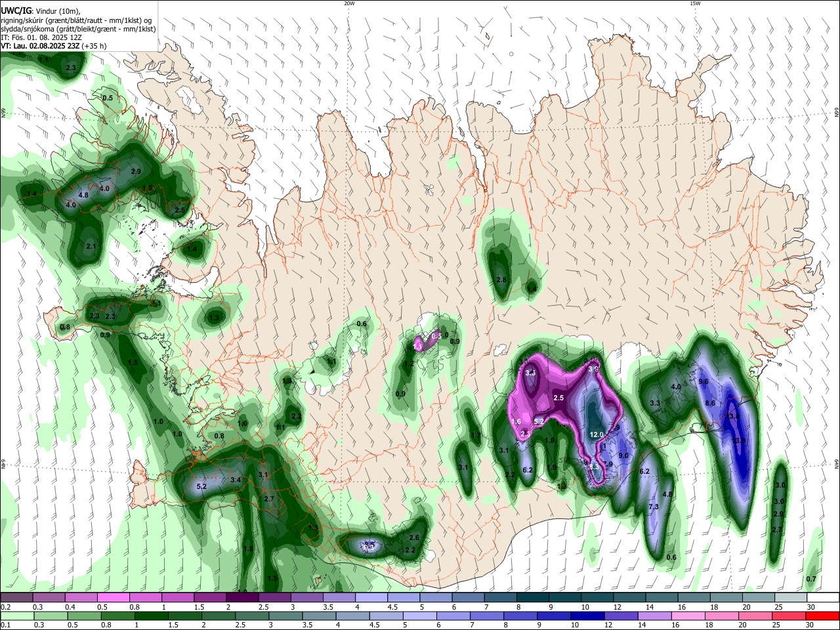The width and height of the screenshot is (840, 630).
Task: Click the darkest green 1–1.5 swatch in lower legend
Action: (x=151, y=616)
